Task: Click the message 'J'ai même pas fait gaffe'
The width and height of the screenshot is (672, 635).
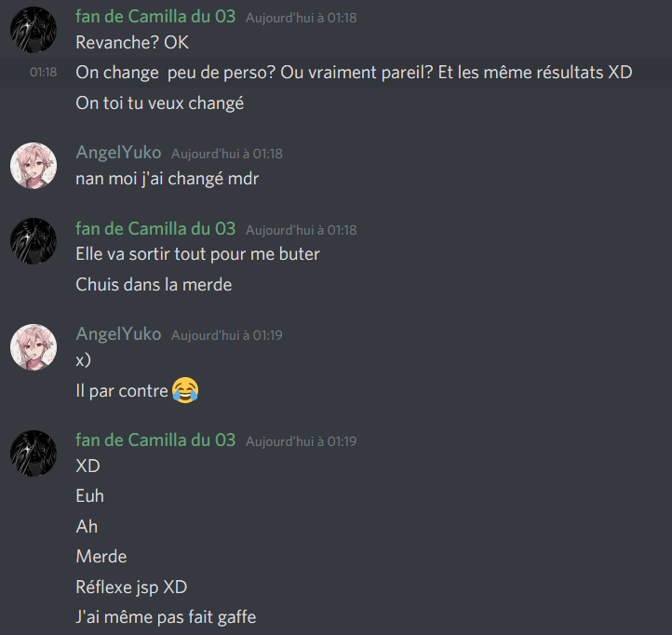Action: [166, 617]
